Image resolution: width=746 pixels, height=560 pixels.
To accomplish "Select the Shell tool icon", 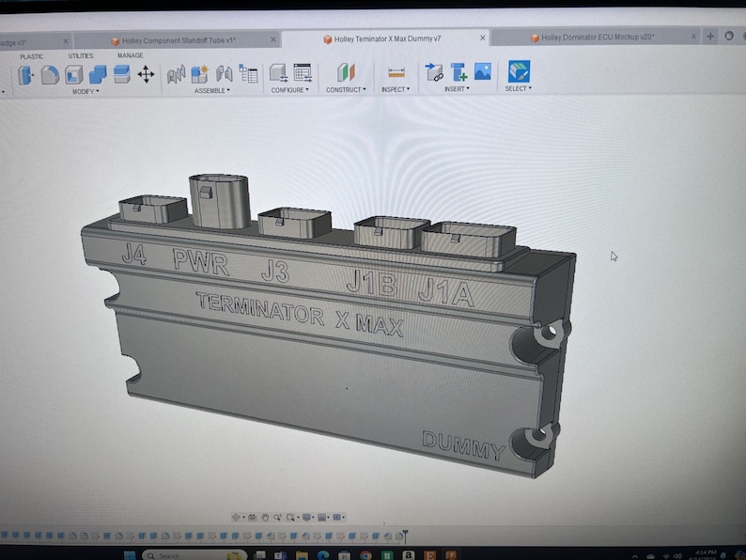I will (73, 75).
